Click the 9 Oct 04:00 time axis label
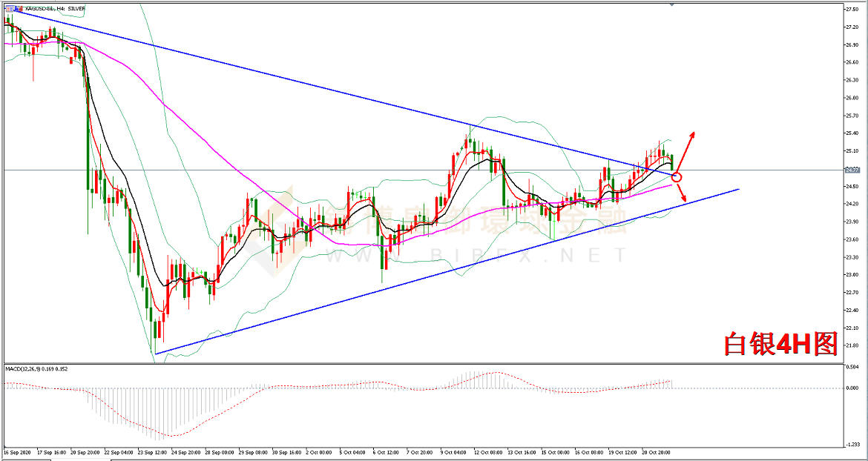The height and width of the screenshot is (461, 868). (454, 452)
